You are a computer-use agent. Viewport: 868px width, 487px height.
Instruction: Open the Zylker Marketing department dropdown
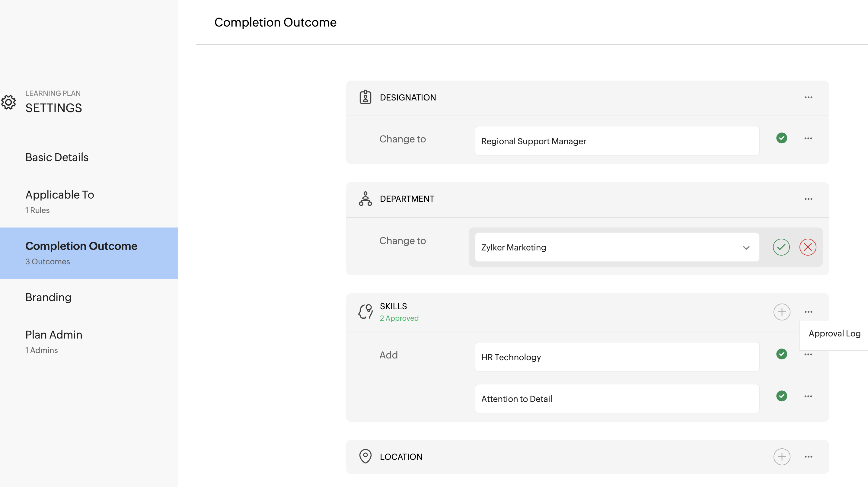746,247
